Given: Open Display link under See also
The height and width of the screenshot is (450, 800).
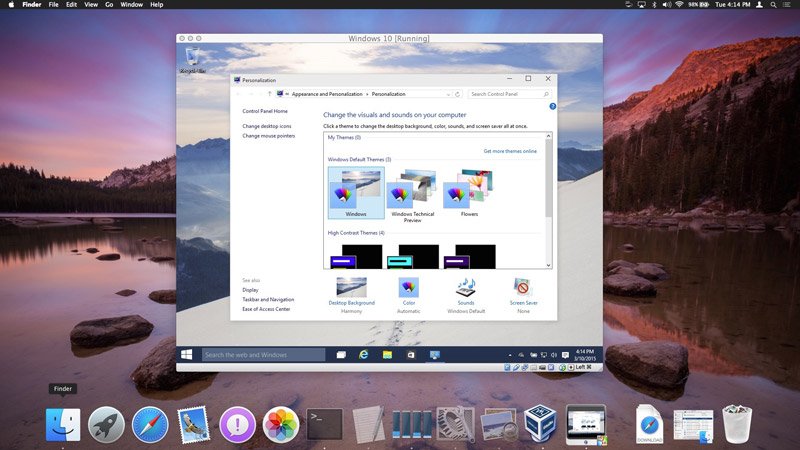Looking at the screenshot, I should tap(250, 290).
